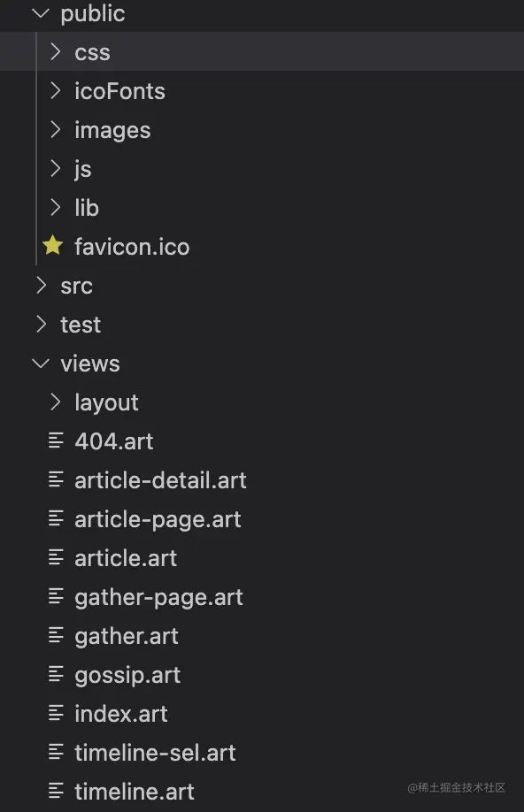Click the index.art file icon
Image resolution: width=524 pixels, height=812 pixels.
click(57, 713)
